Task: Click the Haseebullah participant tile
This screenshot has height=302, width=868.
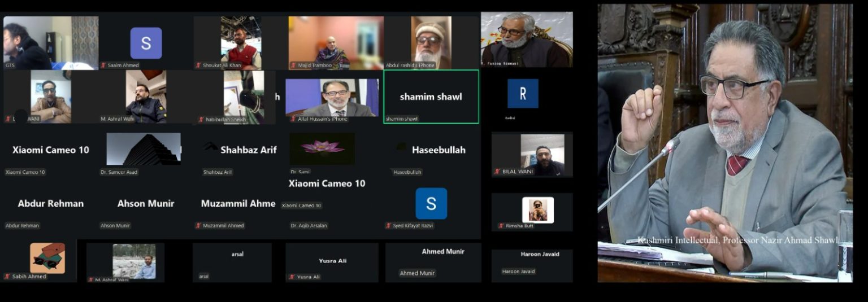Action: 431,154
